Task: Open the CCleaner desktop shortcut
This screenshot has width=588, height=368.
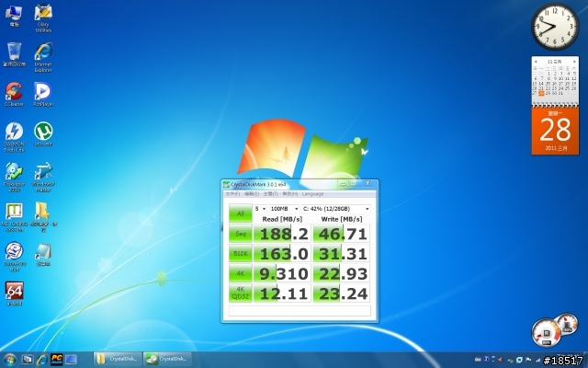Action: coord(15,94)
